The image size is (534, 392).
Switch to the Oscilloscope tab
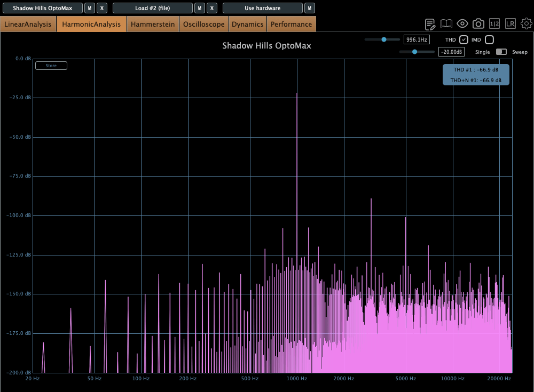204,24
